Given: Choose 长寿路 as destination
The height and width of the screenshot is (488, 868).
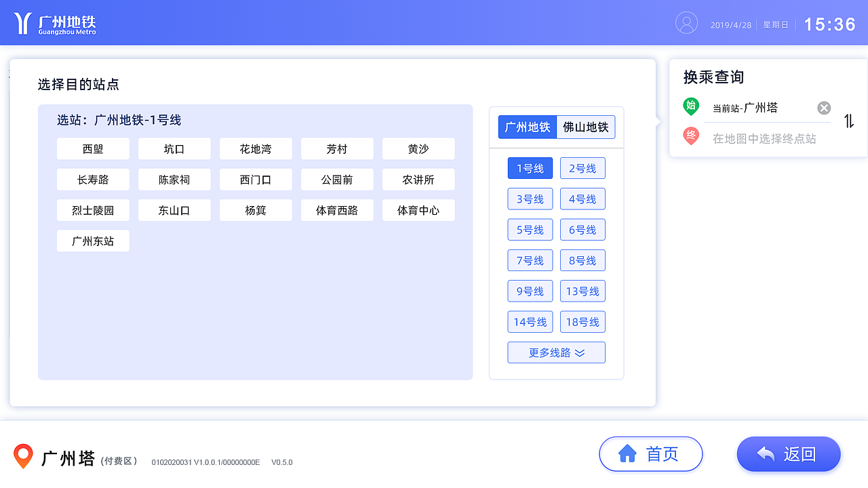Looking at the screenshot, I should pos(93,180).
